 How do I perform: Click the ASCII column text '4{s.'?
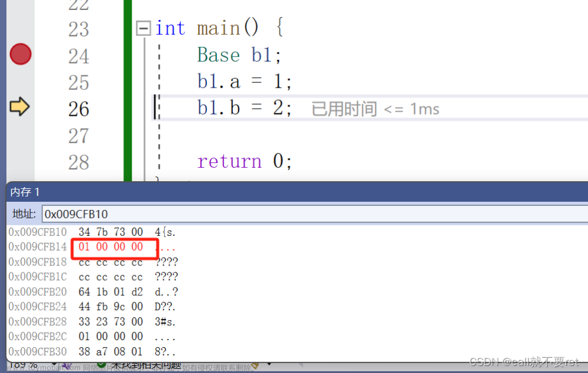click(x=165, y=232)
